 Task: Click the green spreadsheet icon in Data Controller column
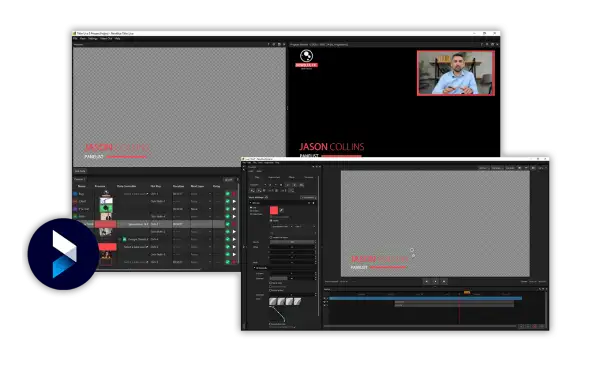124,239
